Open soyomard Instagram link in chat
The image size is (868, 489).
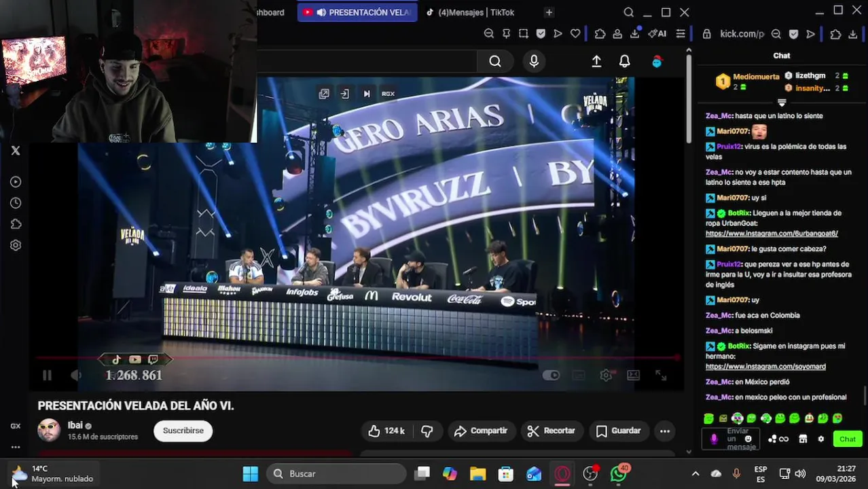[765, 367]
